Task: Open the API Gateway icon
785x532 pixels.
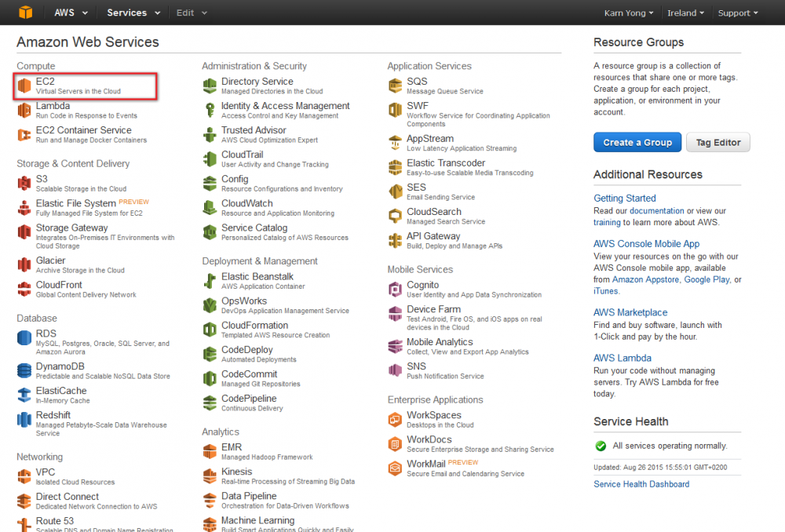Action: click(395, 241)
